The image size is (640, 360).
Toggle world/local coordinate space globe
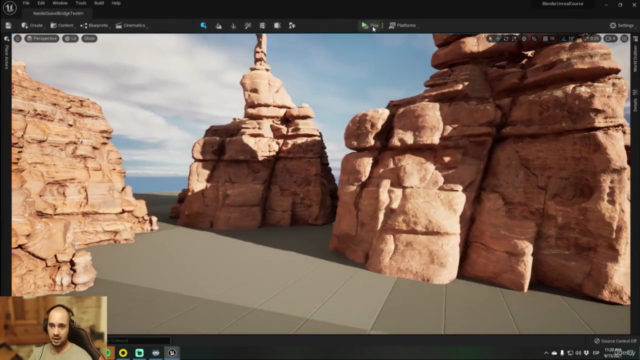pyautogui.click(x=524, y=39)
